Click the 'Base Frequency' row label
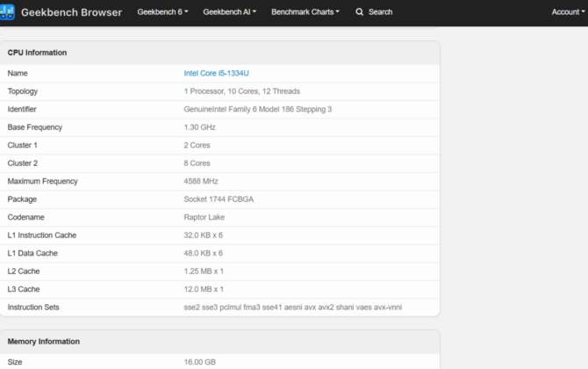Viewport: 588px width, 369px height. pyautogui.click(x=35, y=127)
